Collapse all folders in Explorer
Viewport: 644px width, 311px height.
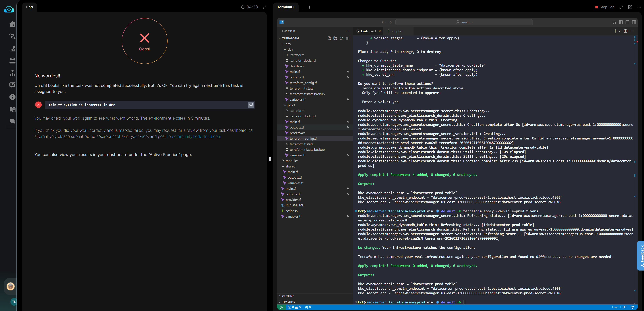point(347,38)
